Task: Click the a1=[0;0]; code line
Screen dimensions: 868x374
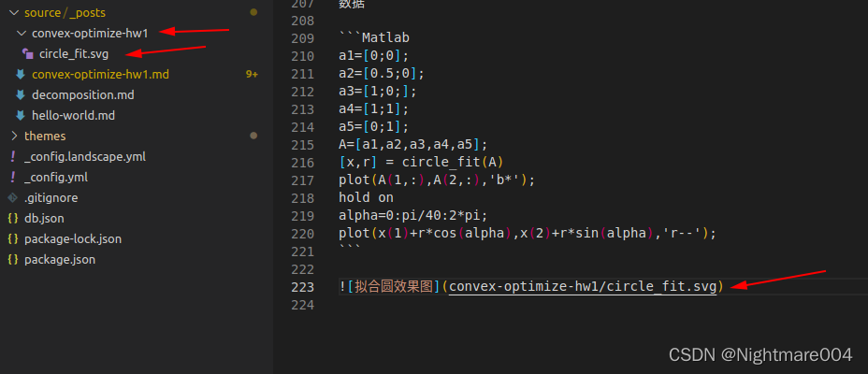Action: [374, 56]
